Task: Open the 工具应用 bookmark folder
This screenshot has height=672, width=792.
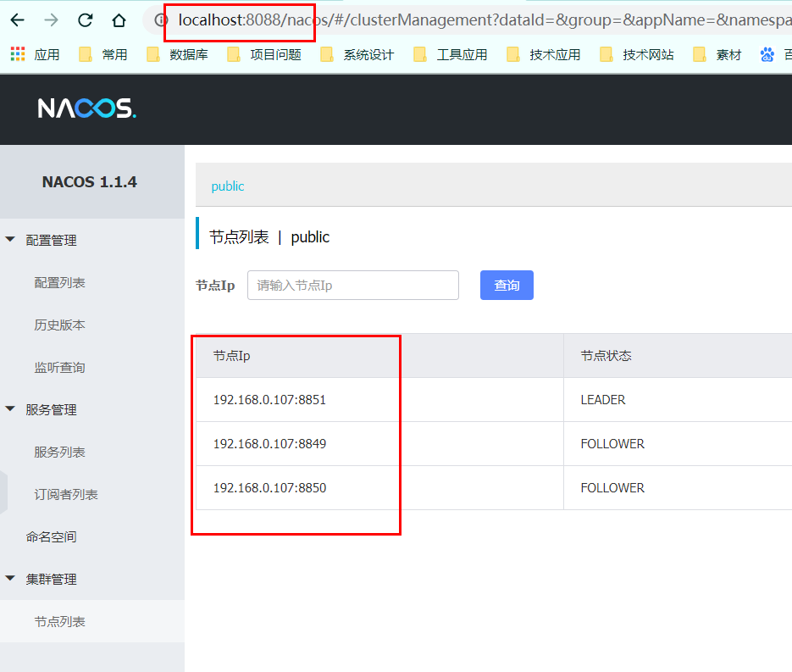Action: (x=450, y=54)
